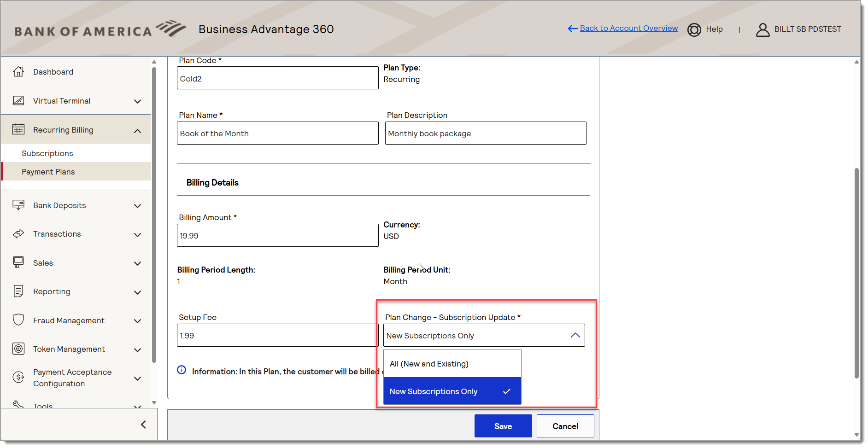Collapse the sidebar with left chevron
This screenshot has height=448, width=868.
point(143,424)
